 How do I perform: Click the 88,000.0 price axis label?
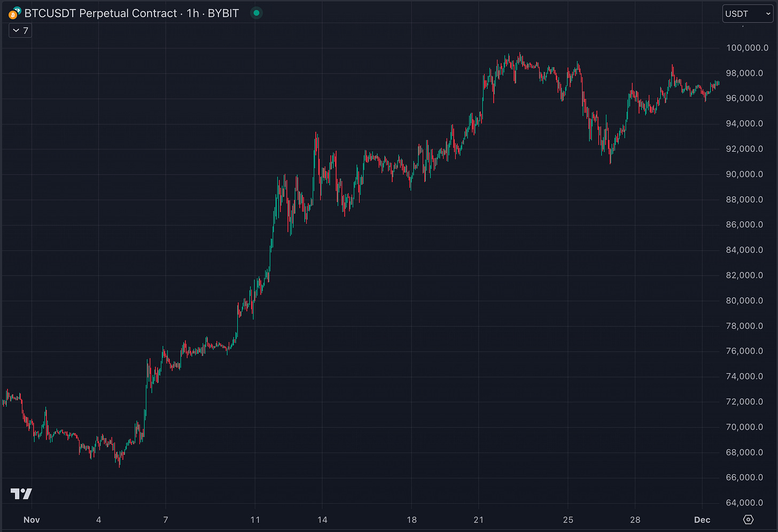click(744, 200)
